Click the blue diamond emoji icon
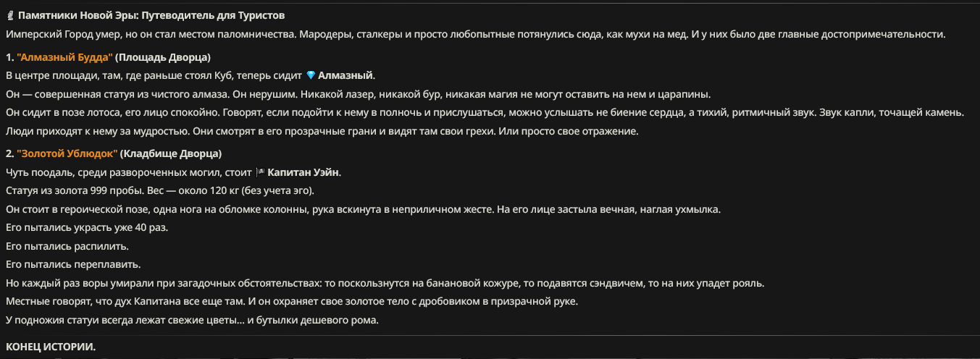Image resolution: width=980 pixels, height=359 pixels. 311,75
